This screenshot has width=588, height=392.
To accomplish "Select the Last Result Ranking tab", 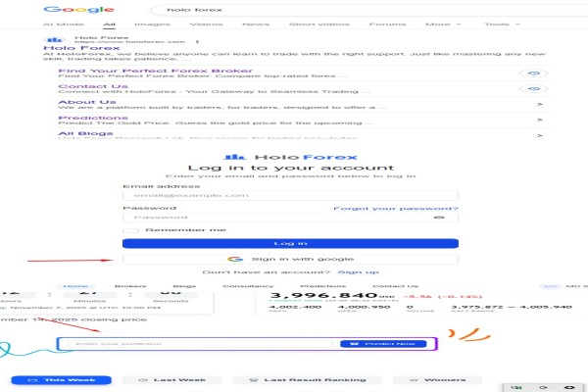I will [x=305, y=379].
